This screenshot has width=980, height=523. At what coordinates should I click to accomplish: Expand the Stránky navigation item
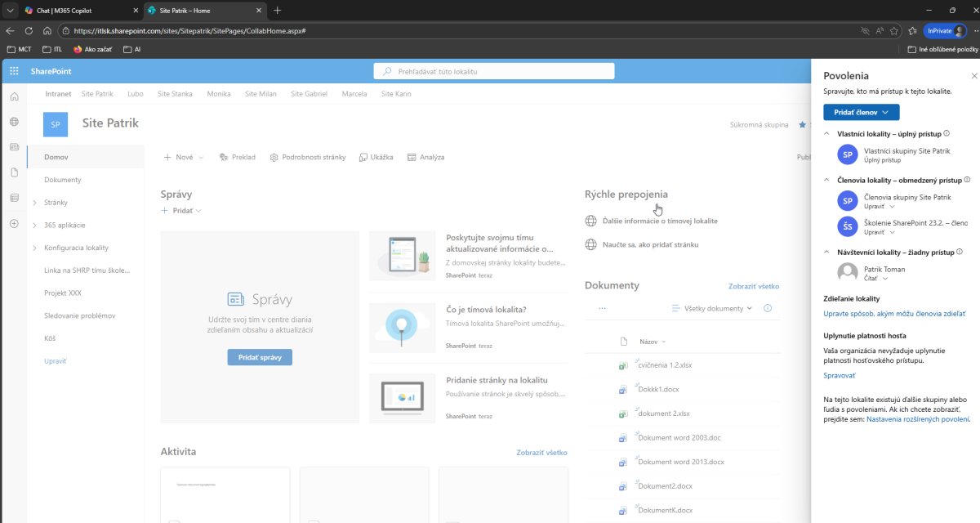34,203
